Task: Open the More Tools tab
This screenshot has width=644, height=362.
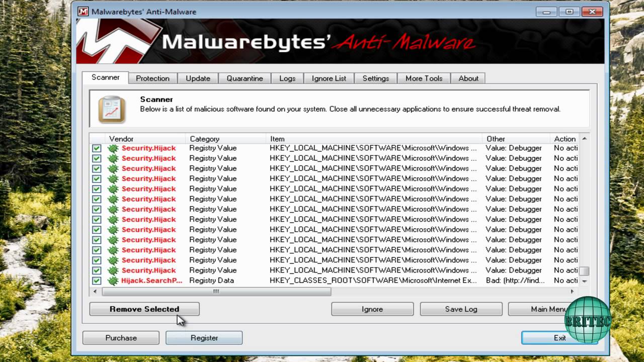Action: tap(424, 78)
